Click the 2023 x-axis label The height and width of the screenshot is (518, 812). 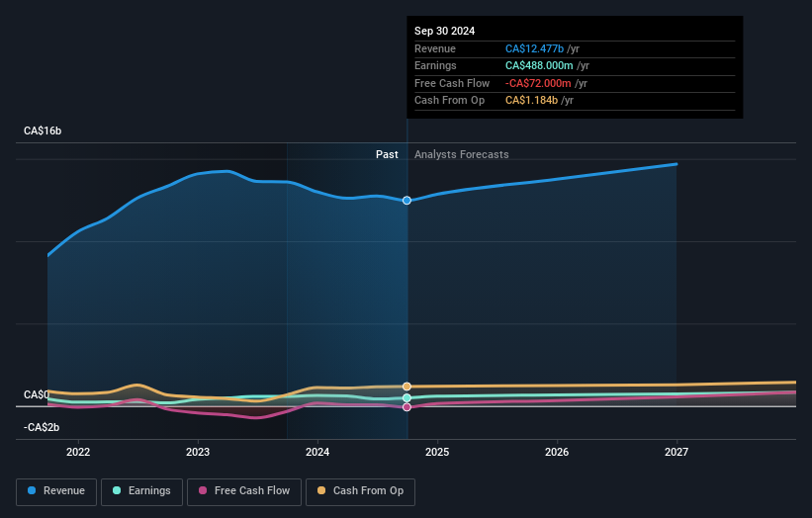[198, 453]
